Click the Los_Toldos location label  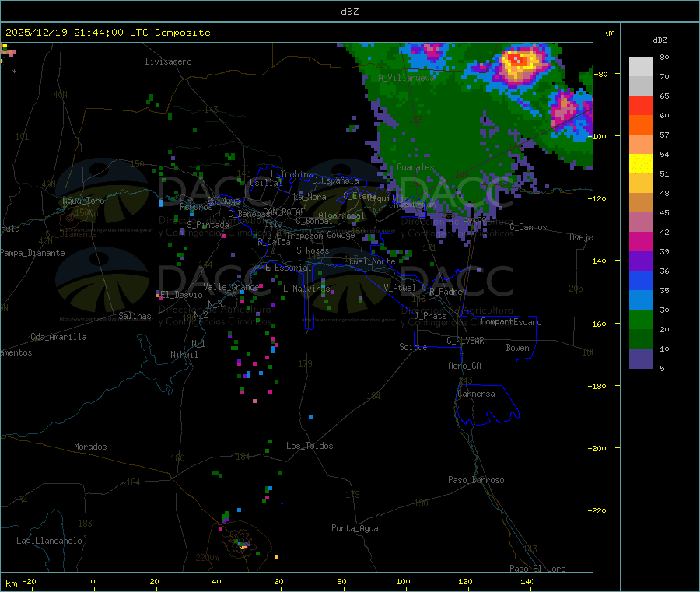coord(310,446)
